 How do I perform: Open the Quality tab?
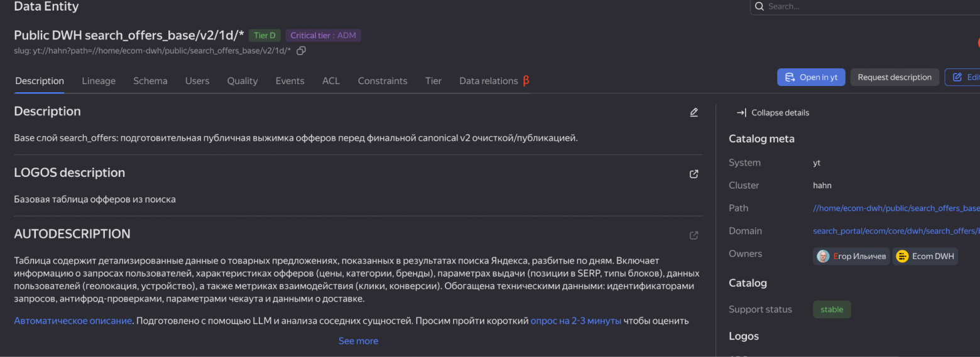pos(242,81)
